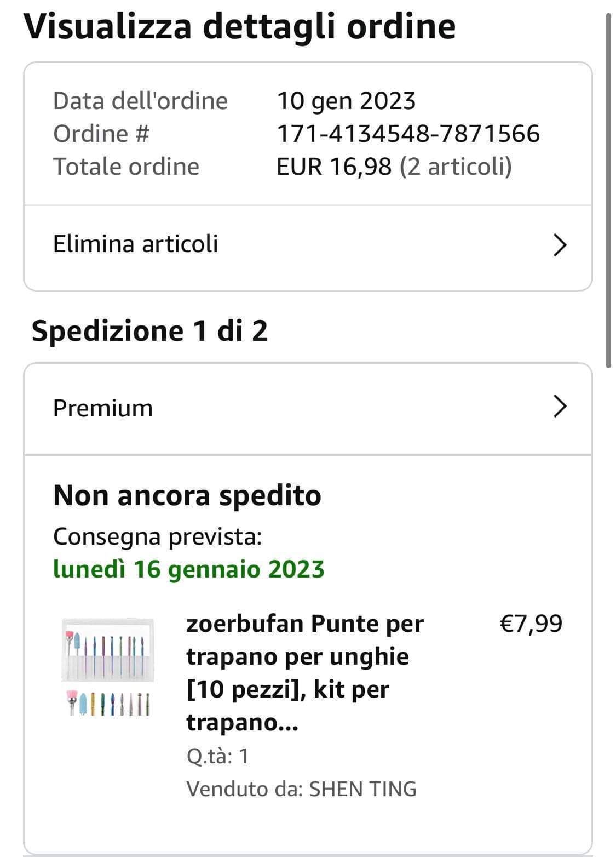Click the Spedizione 1 di 2 heading
Viewport: 616px width, 857px height.
click(149, 331)
